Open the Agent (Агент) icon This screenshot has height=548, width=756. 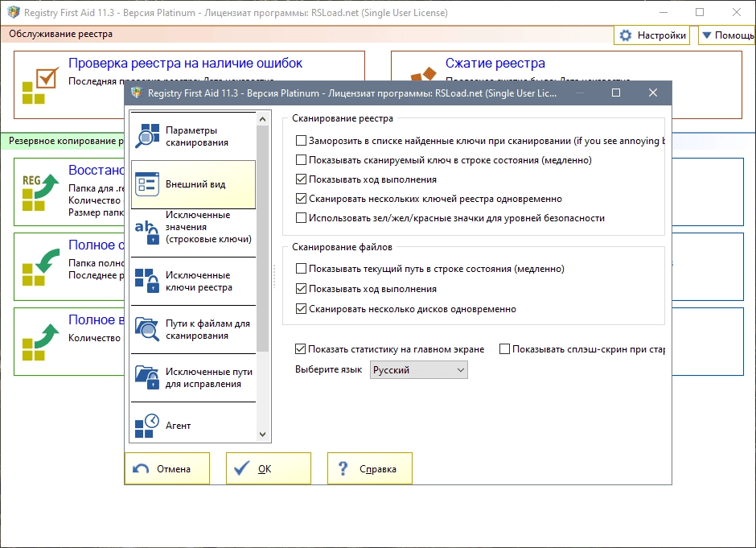coord(147,426)
